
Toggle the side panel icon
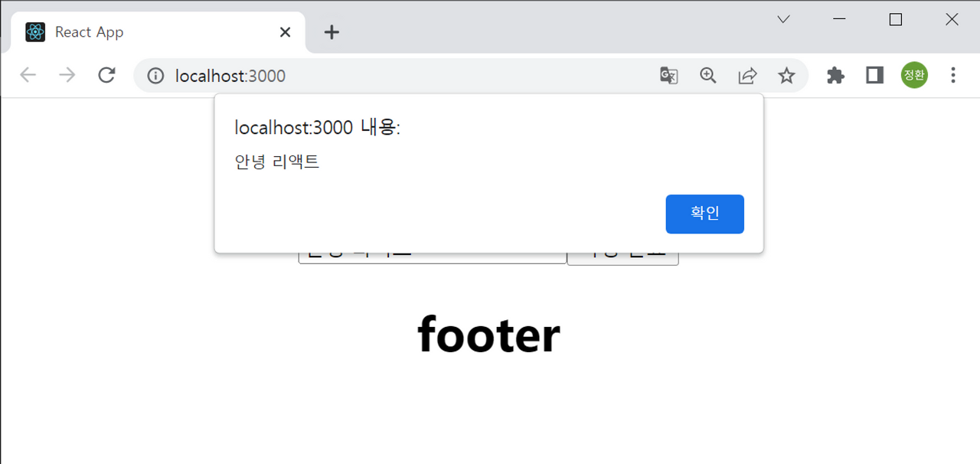[x=875, y=75]
